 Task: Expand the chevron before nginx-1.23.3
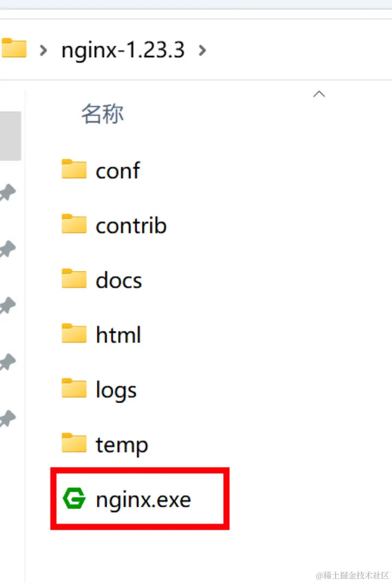[44, 50]
